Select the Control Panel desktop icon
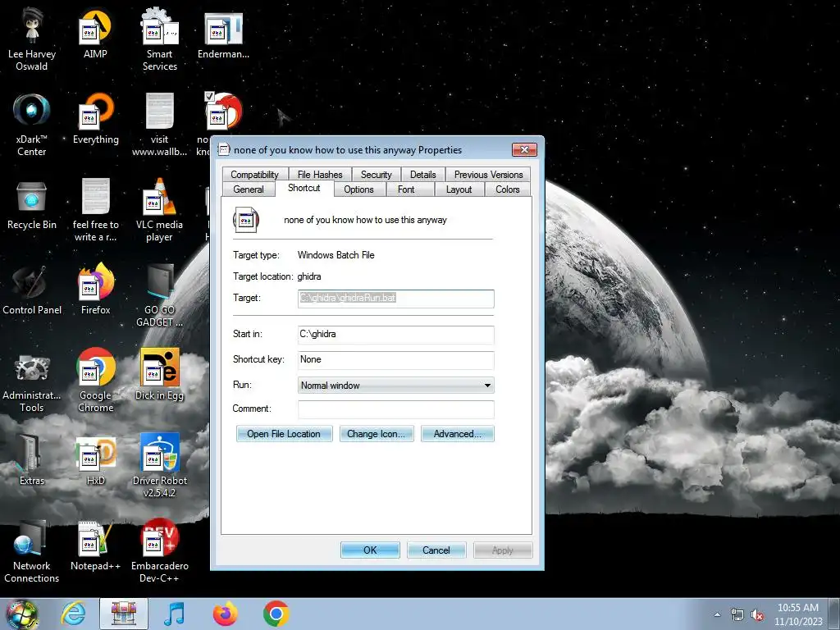 click(32, 290)
